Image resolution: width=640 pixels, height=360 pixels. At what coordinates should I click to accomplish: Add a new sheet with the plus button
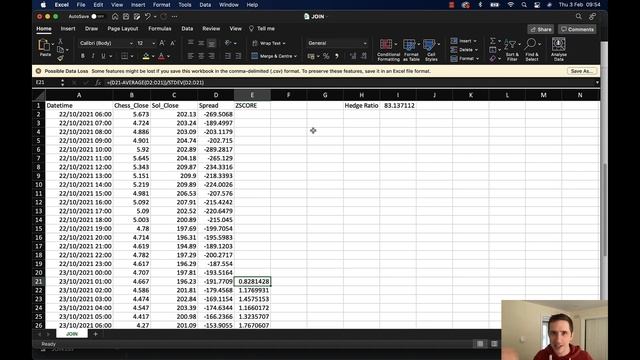pyautogui.click(x=96, y=334)
